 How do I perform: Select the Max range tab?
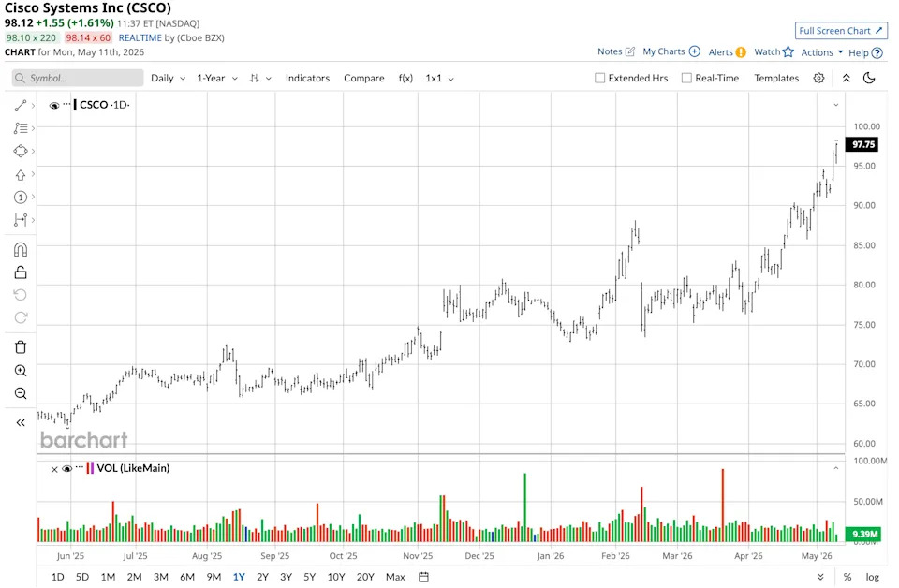click(395, 577)
